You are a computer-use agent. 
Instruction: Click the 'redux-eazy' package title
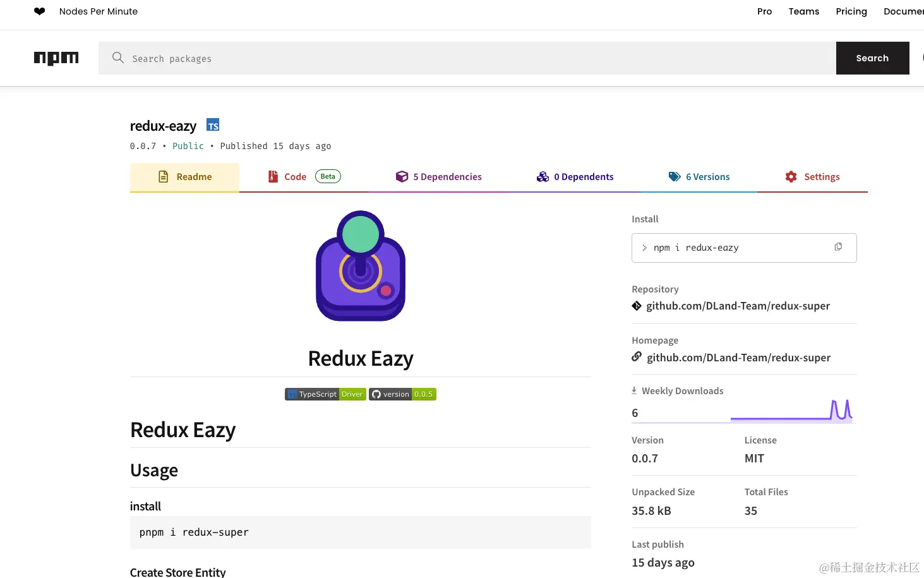tap(163, 126)
